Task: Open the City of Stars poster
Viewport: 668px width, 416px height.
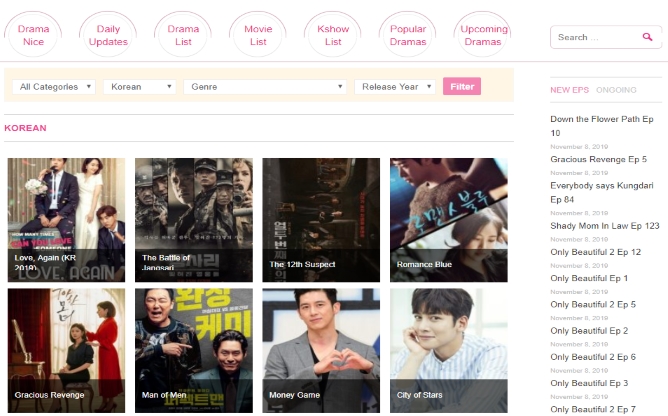Action: pyautogui.click(x=449, y=350)
